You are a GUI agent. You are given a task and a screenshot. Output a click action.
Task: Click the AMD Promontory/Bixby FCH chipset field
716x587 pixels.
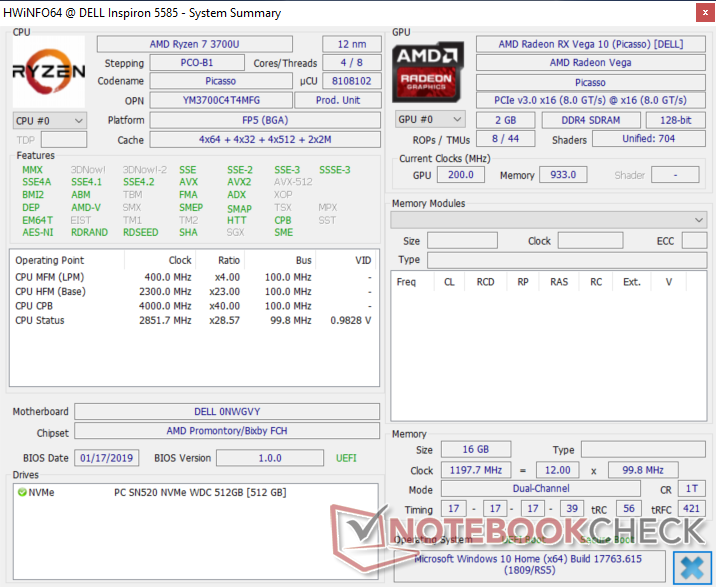coord(227,431)
